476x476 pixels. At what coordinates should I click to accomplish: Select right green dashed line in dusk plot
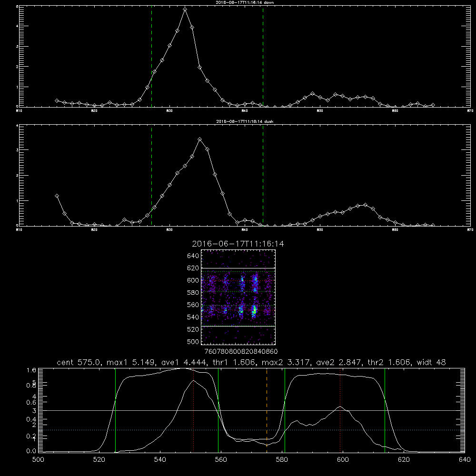(x=263, y=176)
